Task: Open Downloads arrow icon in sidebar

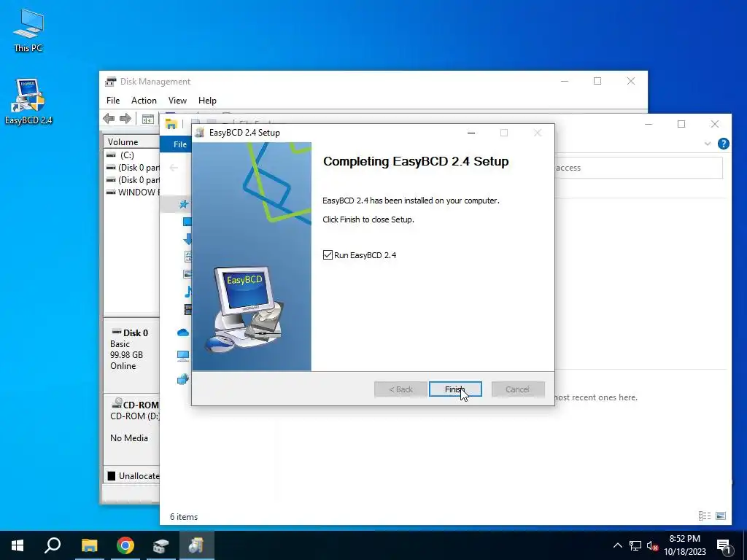Action: (x=187, y=239)
